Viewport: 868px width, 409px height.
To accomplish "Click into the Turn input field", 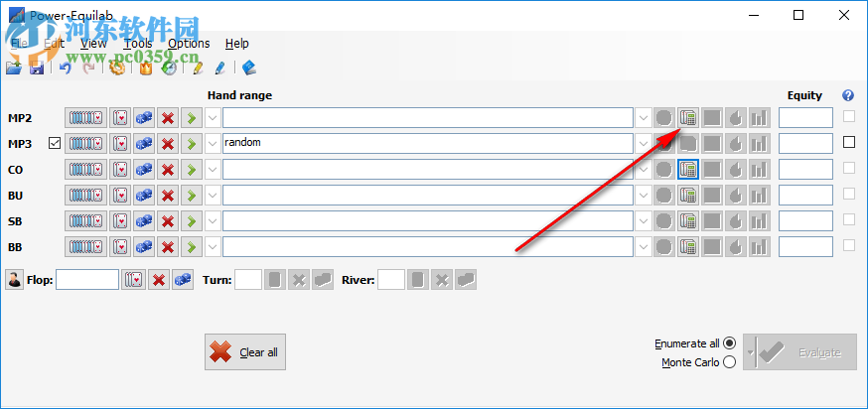I will coord(248,280).
